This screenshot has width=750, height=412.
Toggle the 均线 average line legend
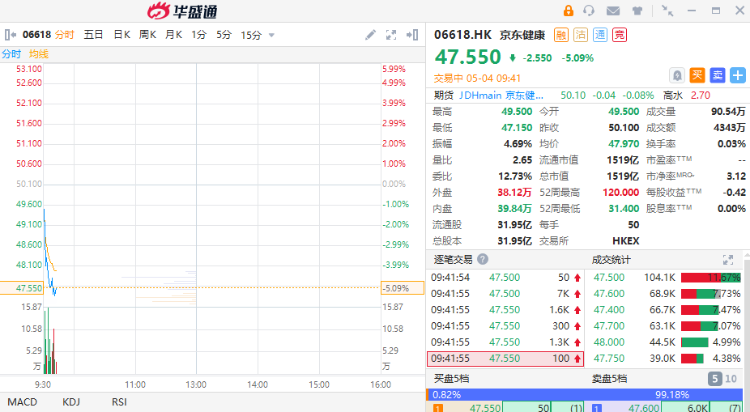click(x=39, y=54)
